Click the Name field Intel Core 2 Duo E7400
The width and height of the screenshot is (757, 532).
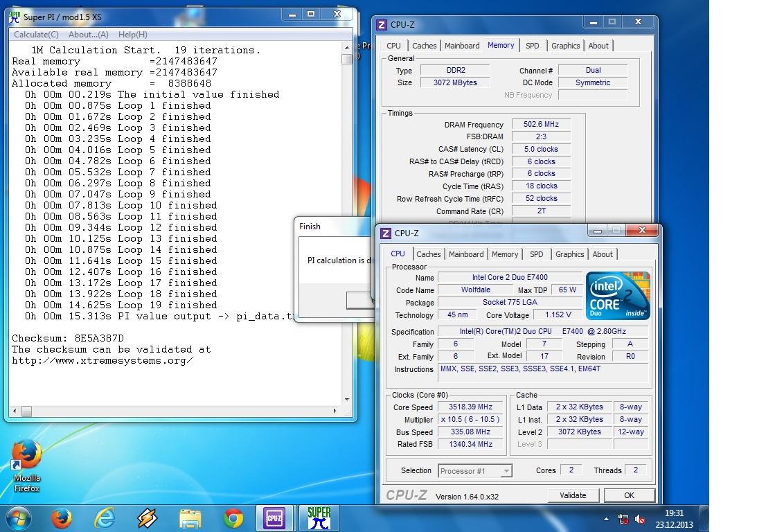click(510, 277)
